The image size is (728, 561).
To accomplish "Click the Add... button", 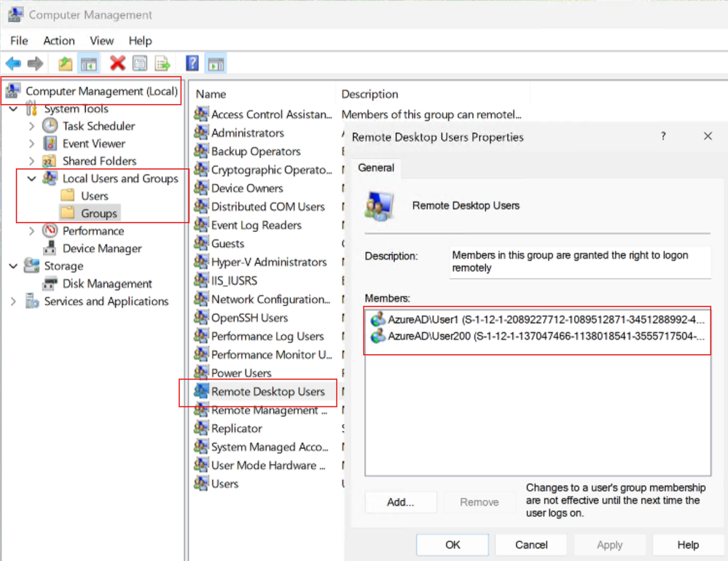I will [401, 502].
